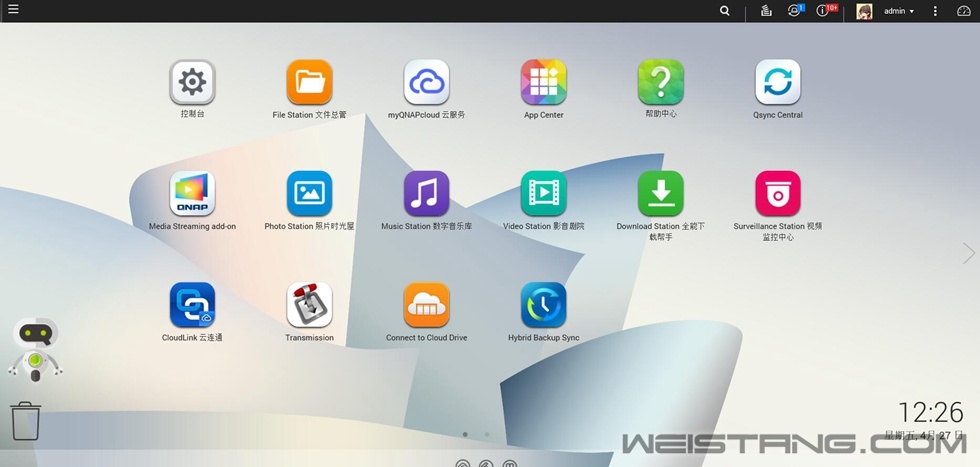Click the 12:26 clock display
This screenshot has height=467, width=980.
(x=931, y=413)
